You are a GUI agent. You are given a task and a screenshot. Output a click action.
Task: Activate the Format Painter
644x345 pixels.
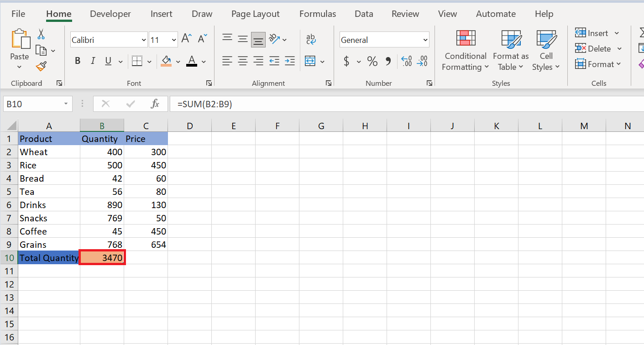[40, 66]
